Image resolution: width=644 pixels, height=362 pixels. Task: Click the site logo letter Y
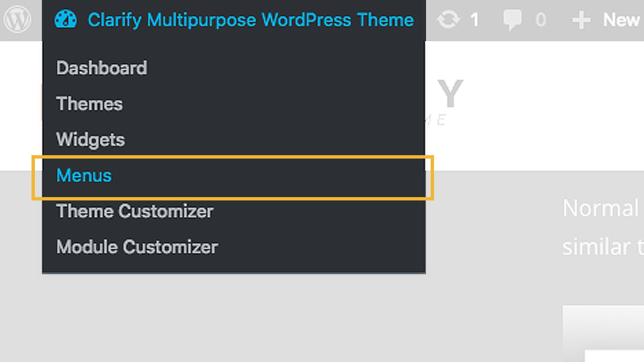450,94
